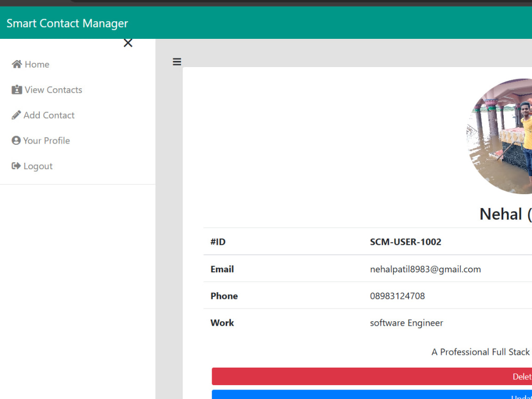Image resolution: width=532 pixels, height=399 pixels.
Task: Click the red Delete button
Action: (x=372, y=376)
